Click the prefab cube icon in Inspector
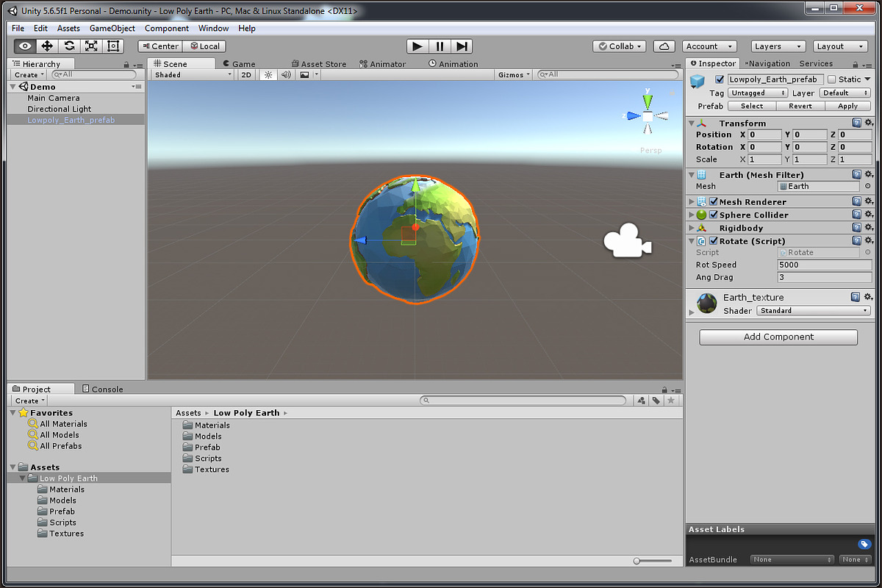The width and height of the screenshot is (882, 588). click(x=697, y=81)
